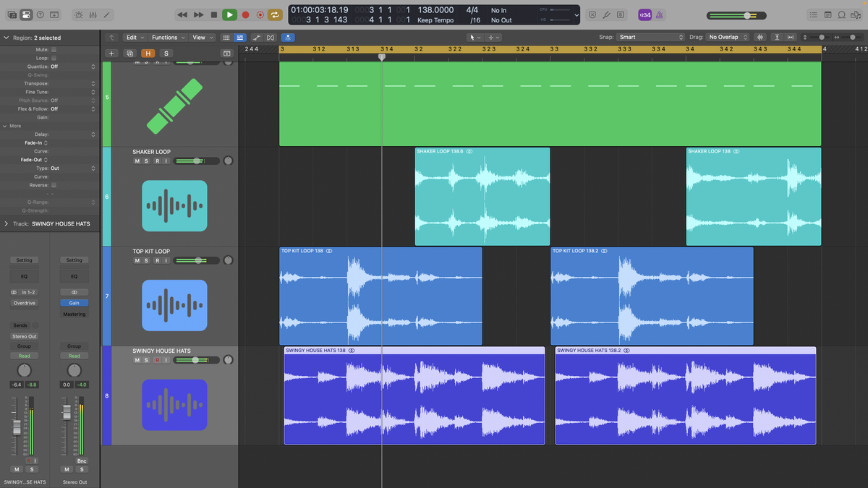
Task: Show the Toolbar button
Action: coord(54,14)
